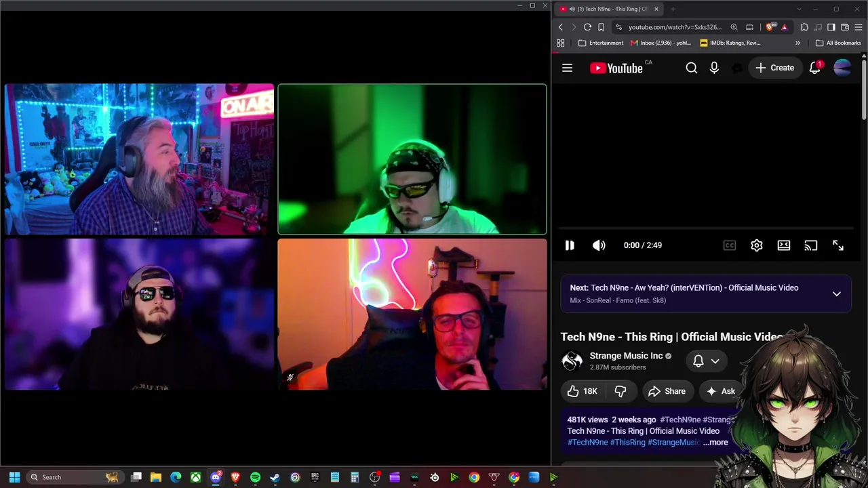Open the browser zoom indicator
This screenshot has width=868, height=488.
(734, 27)
